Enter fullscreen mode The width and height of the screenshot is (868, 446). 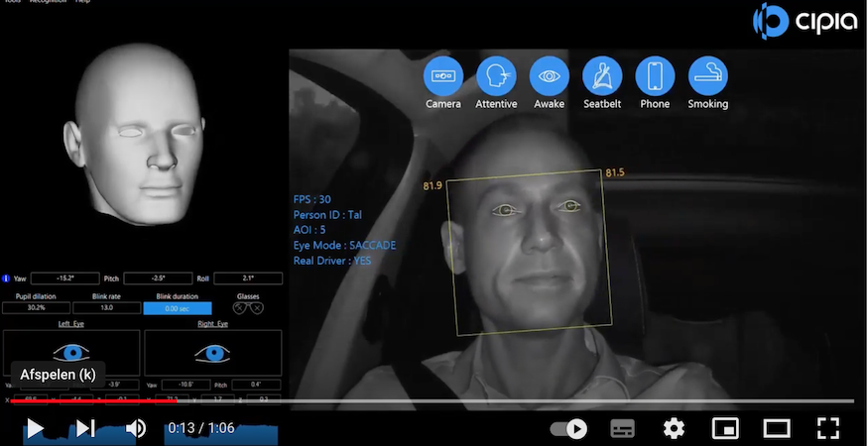828,428
